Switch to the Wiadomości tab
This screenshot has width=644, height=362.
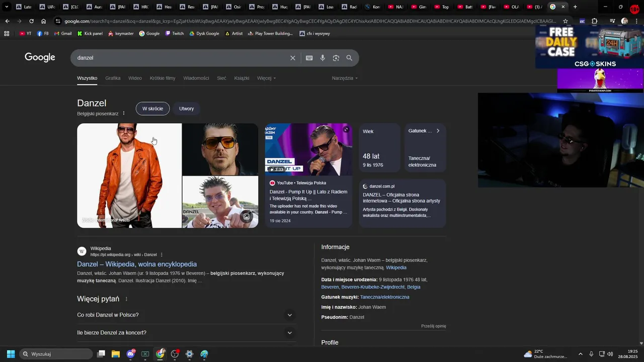pos(196,78)
